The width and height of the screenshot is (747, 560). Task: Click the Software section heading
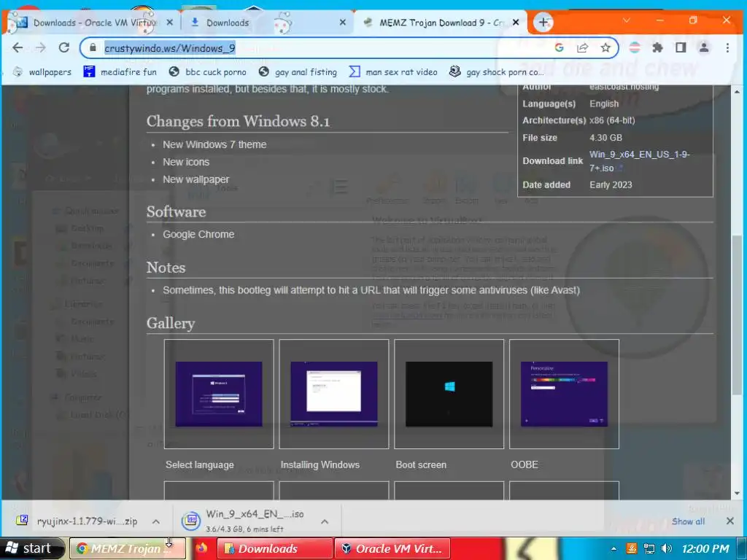(x=177, y=212)
